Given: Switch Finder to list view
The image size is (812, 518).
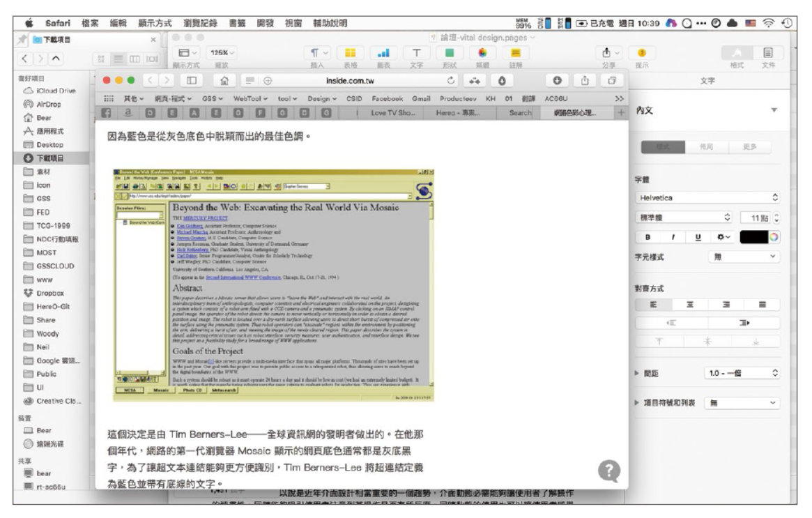Looking at the screenshot, I should 118,59.
